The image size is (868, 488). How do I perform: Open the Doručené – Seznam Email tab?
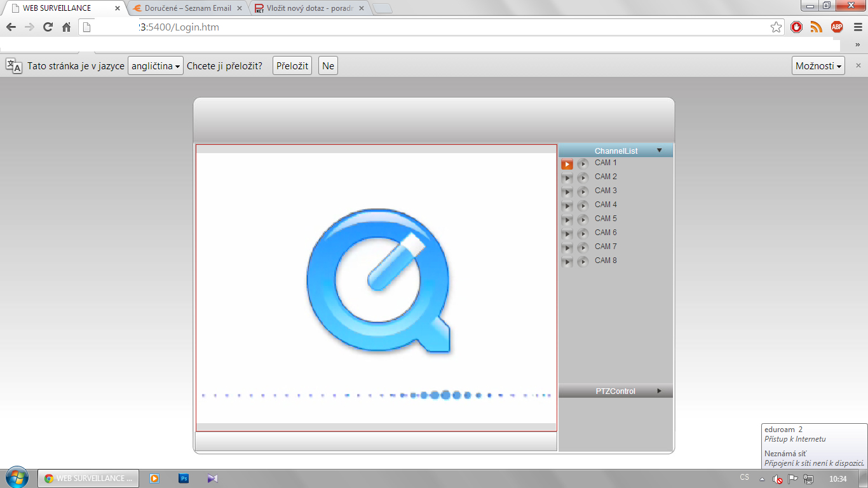187,8
